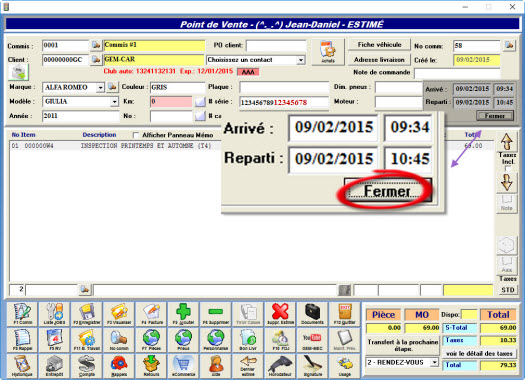Open the F7 Pièces globe icon
This screenshot has width=525, height=380.
(151, 339)
